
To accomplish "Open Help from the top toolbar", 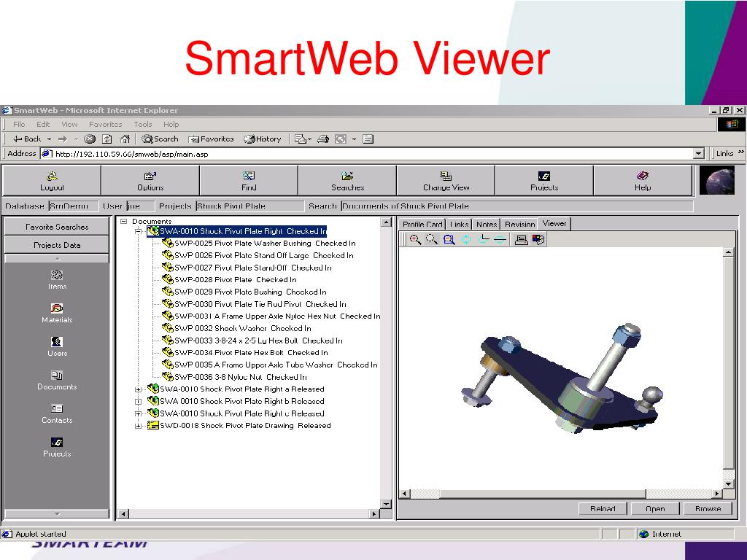I will pos(643,181).
